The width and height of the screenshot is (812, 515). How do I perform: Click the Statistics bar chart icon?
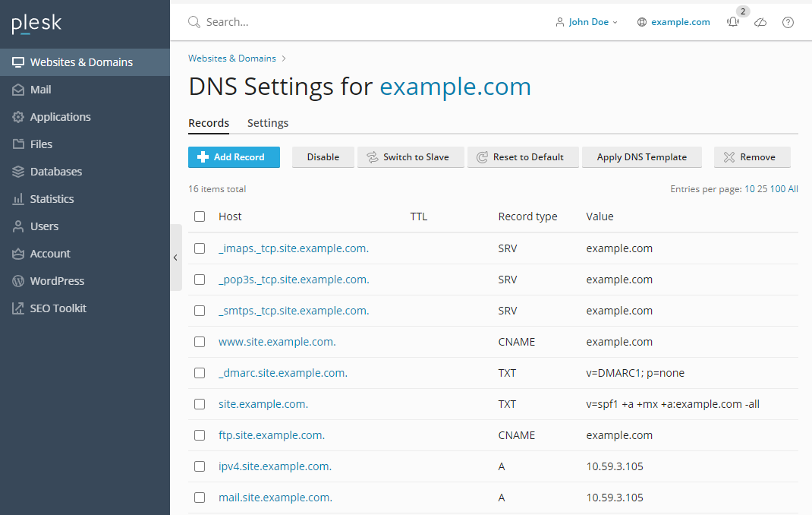(x=18, y=199)
